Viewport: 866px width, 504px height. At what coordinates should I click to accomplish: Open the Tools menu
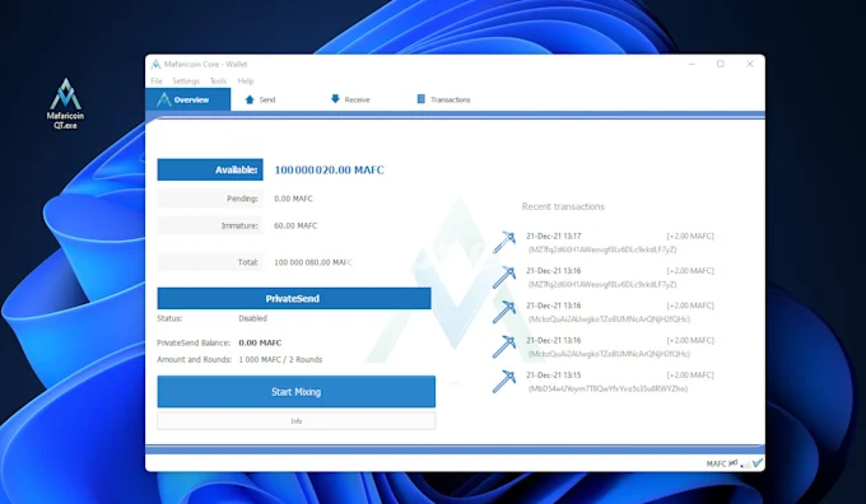tap(218, 81)
